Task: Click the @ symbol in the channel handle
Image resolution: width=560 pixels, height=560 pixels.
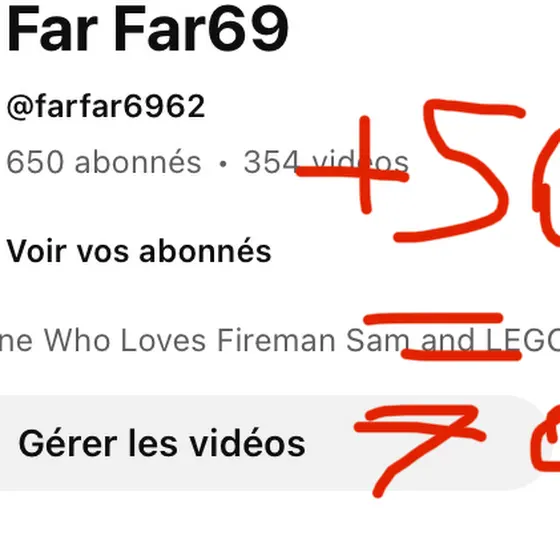Action: (20, 107)
